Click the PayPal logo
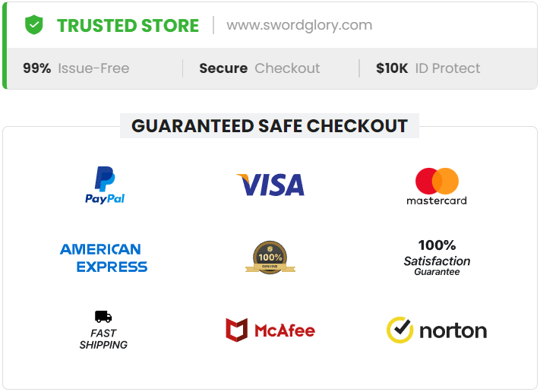The width and height of the screenshot is (540, 392). pyautogui.click(x=105, y=185)
